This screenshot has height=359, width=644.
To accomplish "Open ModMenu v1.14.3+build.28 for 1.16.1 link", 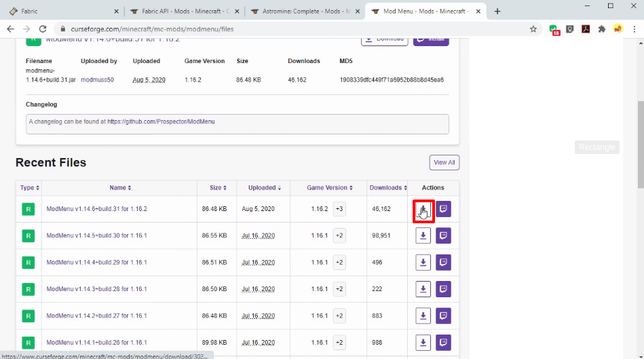I will tap(96, 289).
